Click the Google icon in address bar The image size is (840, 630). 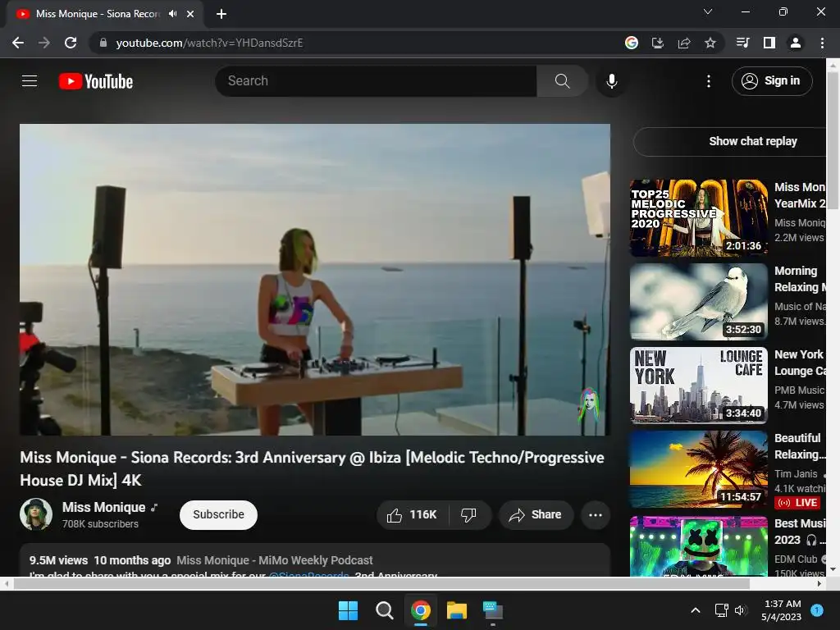632,43
